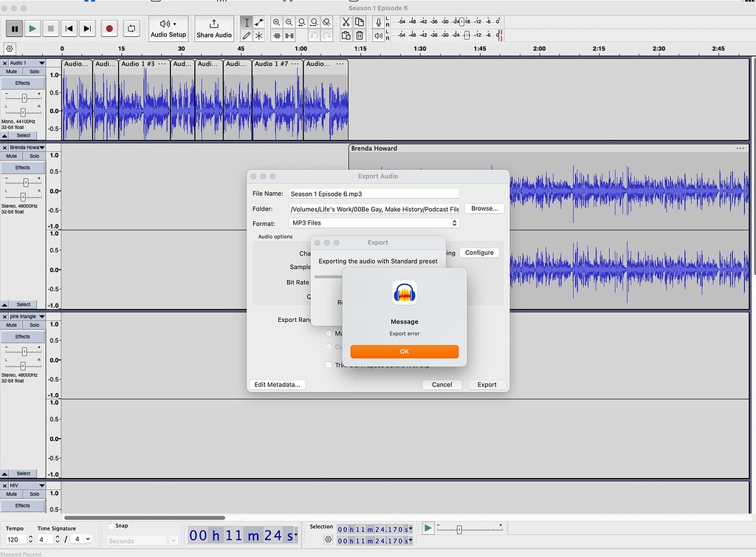Open the HIV track dropdown menu
The image size is (756, 557).
click(41, 487)
